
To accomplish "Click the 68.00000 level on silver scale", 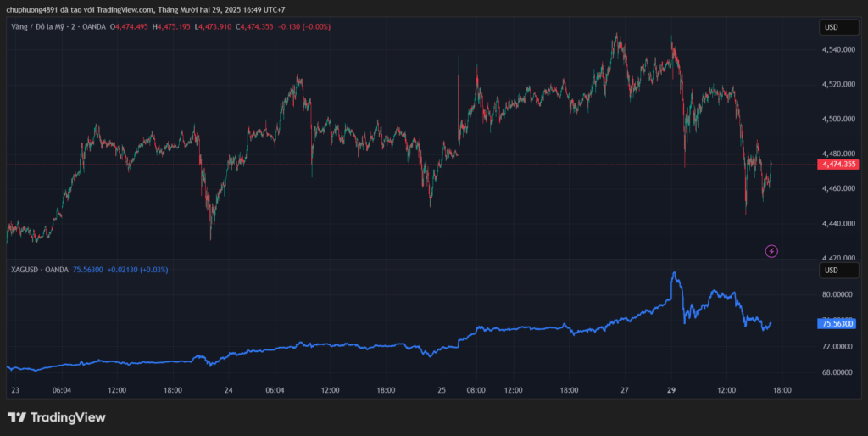I will tap(837, 372).
